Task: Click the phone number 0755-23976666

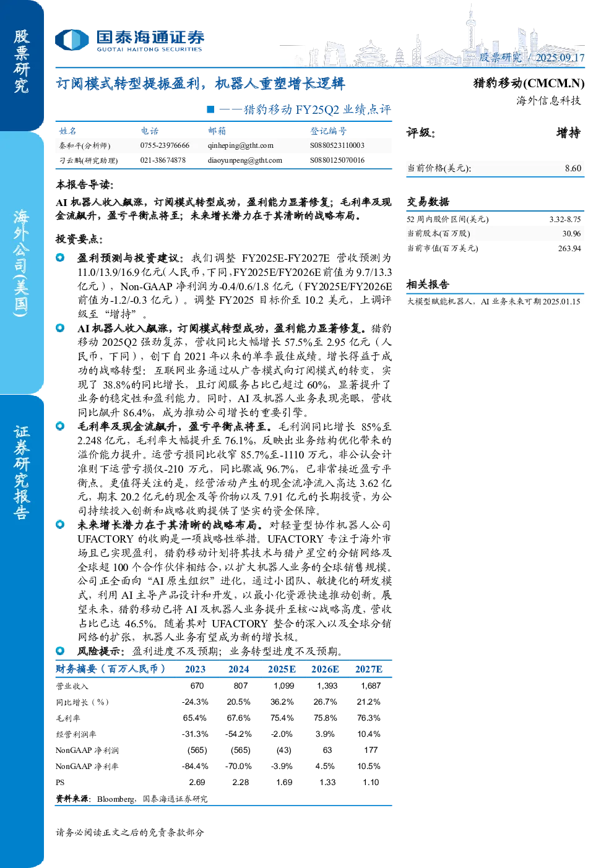Action: coord(165,146)
